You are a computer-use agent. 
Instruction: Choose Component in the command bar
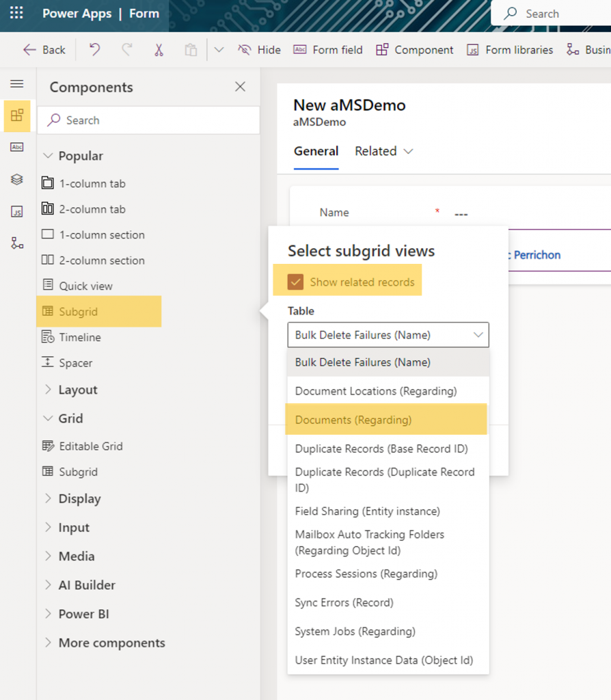point(415,49)
